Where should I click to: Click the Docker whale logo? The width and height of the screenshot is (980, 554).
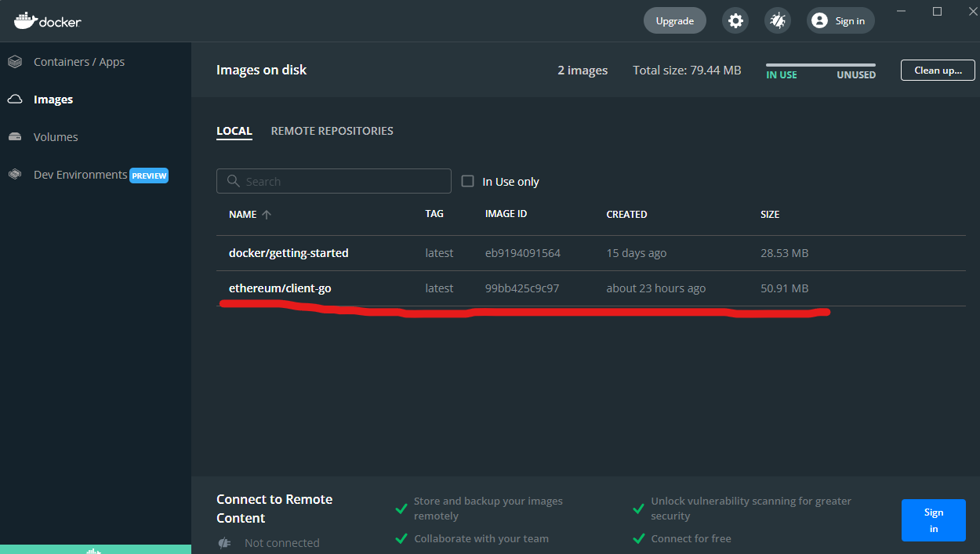26,20
